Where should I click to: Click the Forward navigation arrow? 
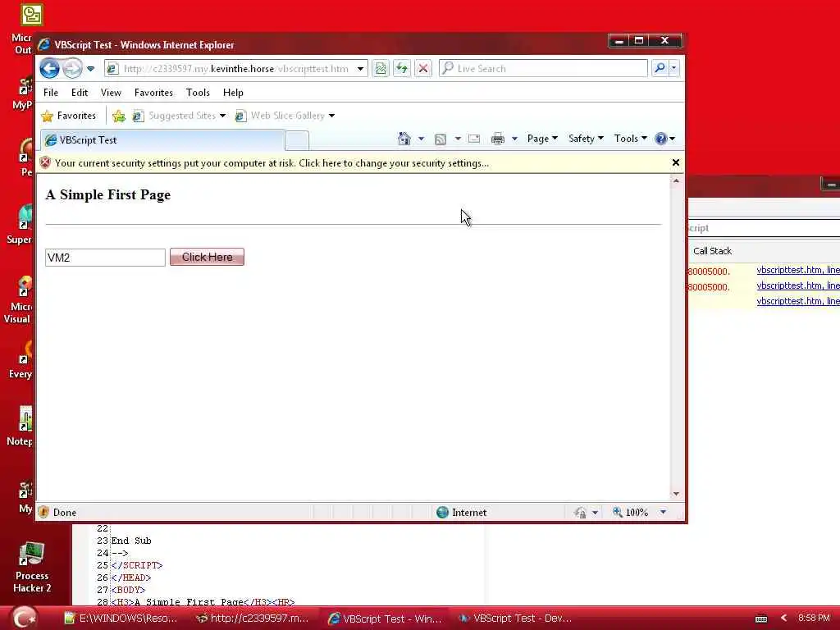pos(72,69)
